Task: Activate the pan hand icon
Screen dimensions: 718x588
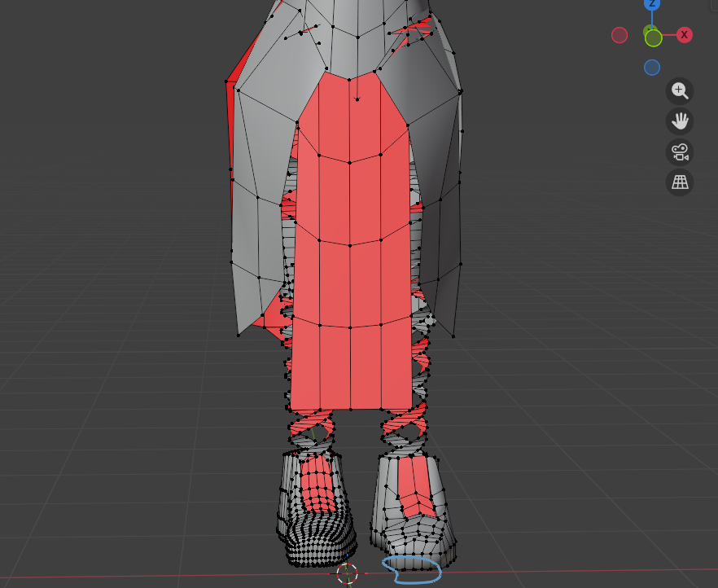Action: (679, 121)
